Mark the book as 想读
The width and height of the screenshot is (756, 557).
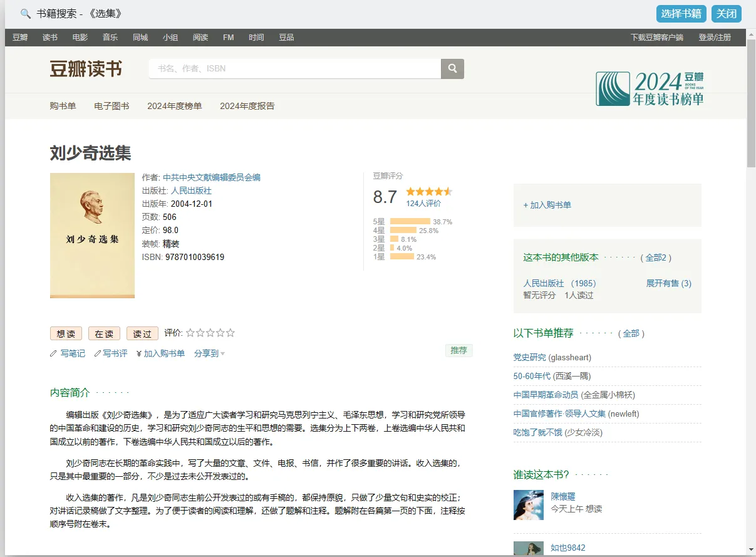[x=66, y=333]
